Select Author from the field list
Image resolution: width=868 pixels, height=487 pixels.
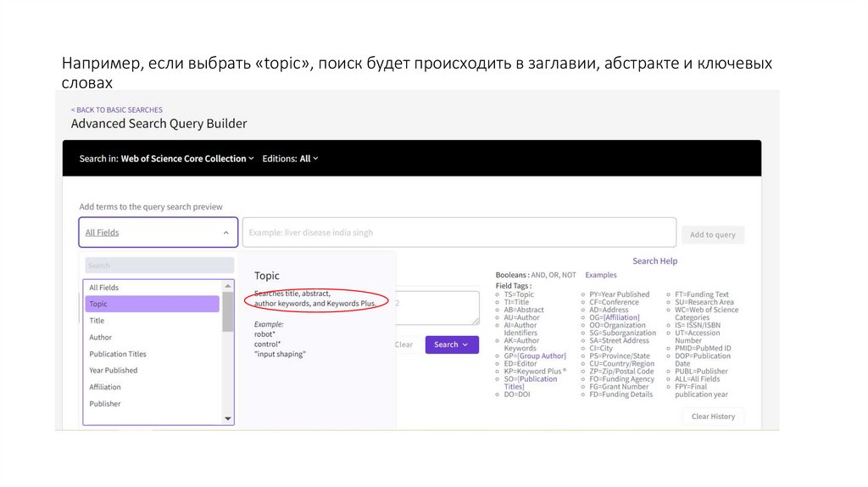[x=101, y=338]
